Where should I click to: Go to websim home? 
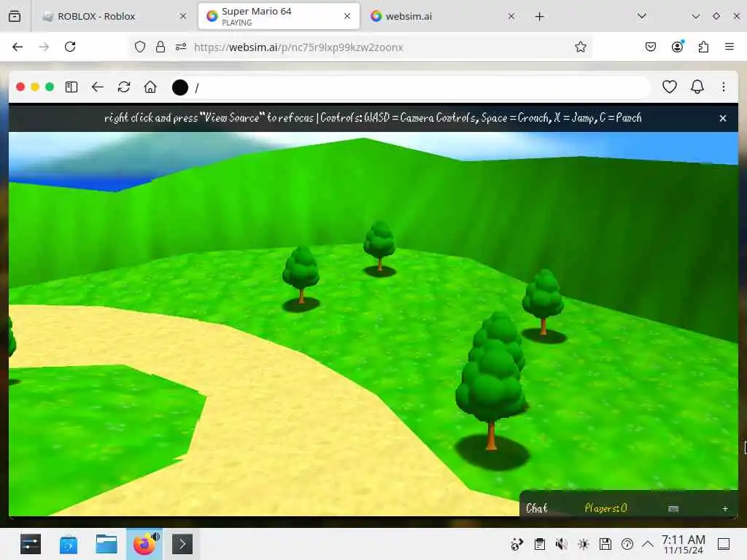click(150, 87)
